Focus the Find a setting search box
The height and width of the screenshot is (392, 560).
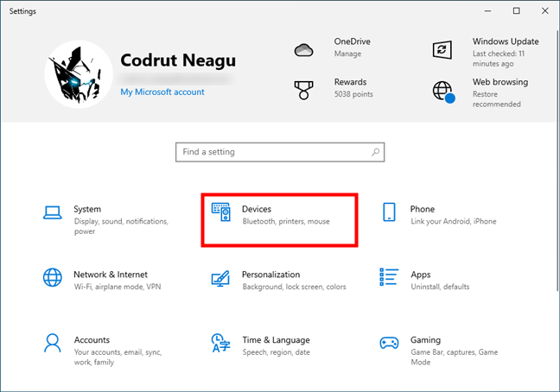[x=280, y=152]
